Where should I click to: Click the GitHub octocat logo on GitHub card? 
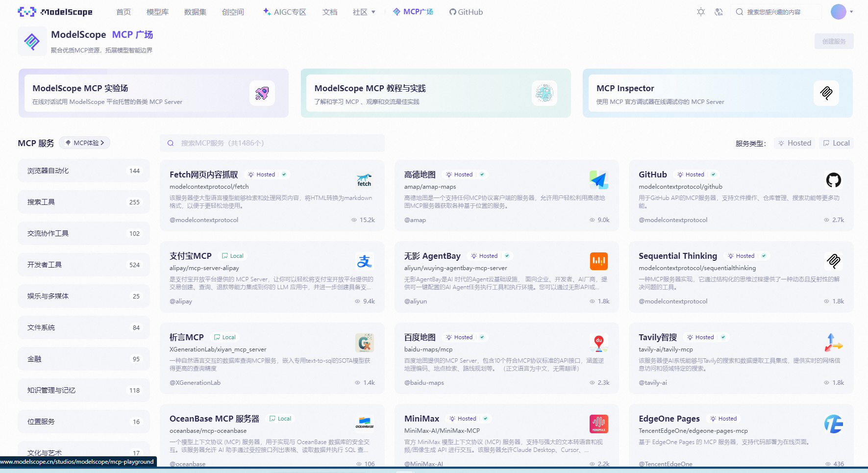point(834,180)
